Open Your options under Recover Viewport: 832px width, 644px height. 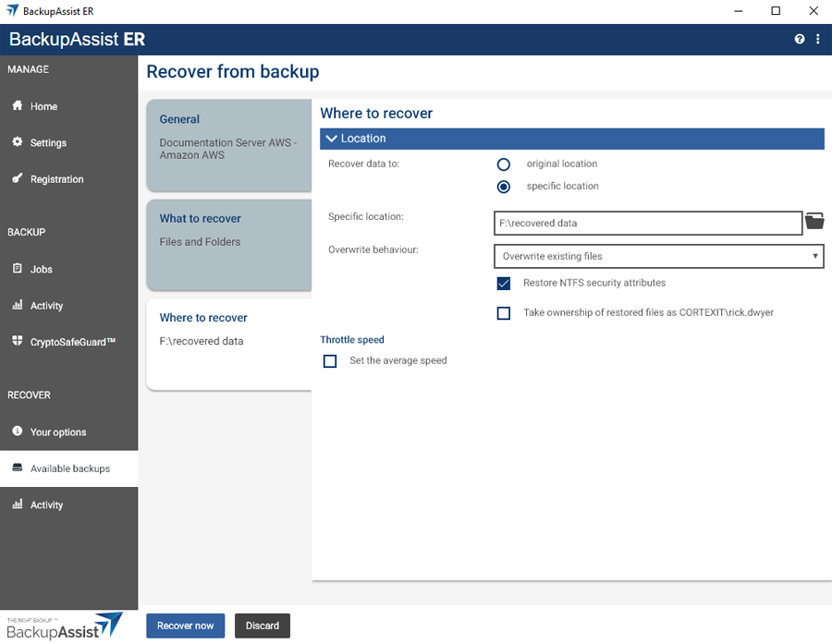point(69,431)
